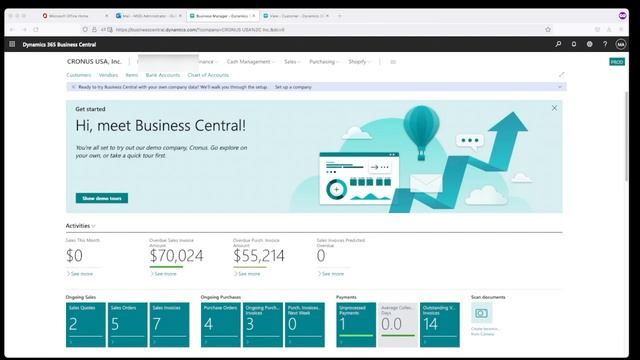
Task: Open the MA user account avatar
Action: click(621, 44)
